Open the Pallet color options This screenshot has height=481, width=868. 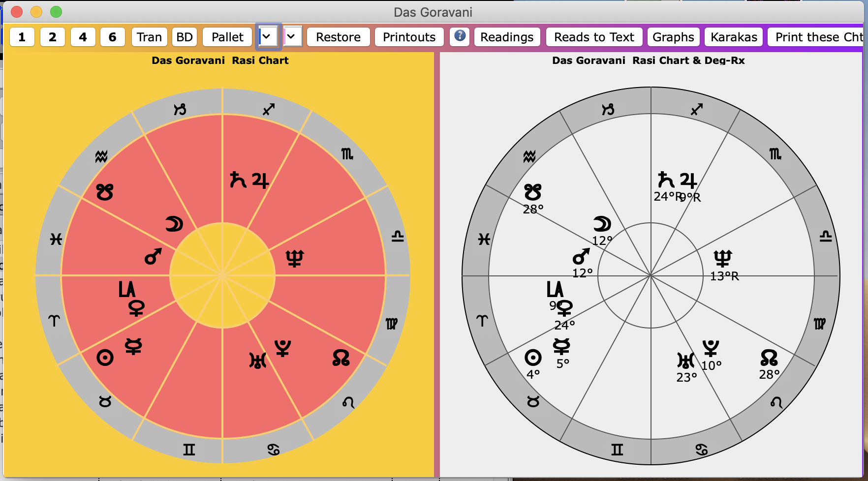(x=227, y=37)
